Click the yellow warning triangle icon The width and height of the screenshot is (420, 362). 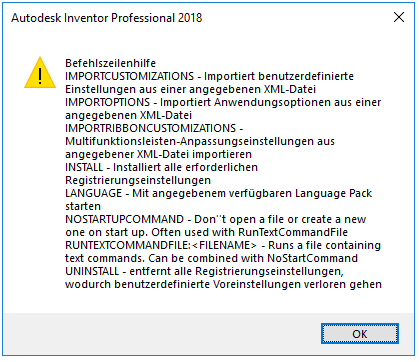(x=40, y=73)
